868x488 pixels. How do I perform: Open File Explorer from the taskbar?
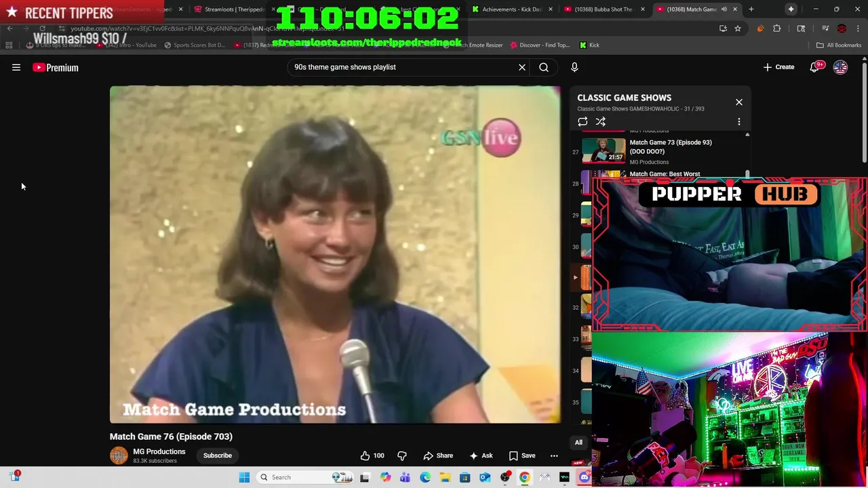(x=445, y=477)
